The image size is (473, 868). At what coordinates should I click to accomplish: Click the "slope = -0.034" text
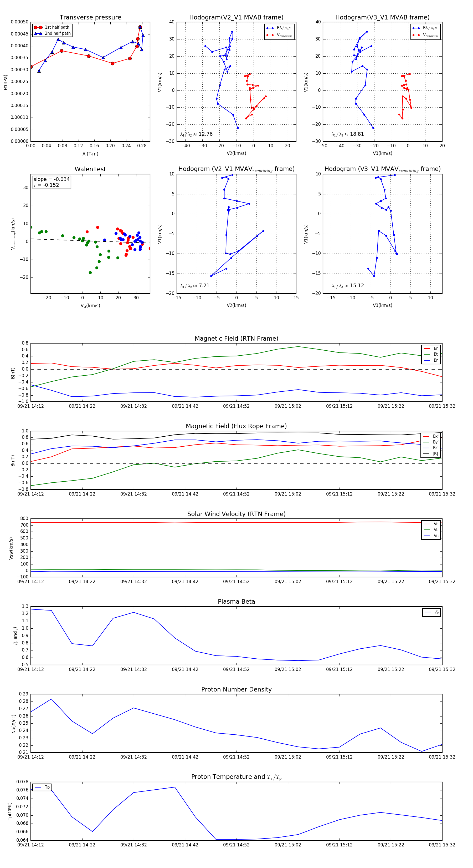tap(52, 179)
